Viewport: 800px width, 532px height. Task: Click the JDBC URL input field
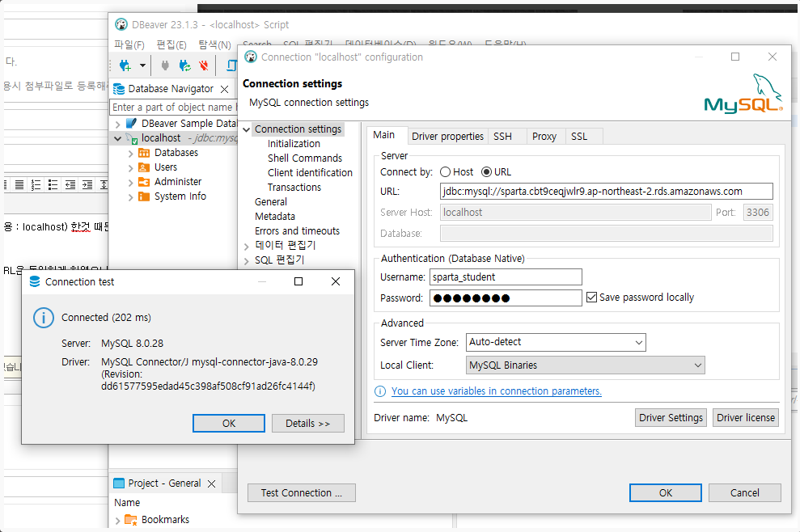(607, 192)
